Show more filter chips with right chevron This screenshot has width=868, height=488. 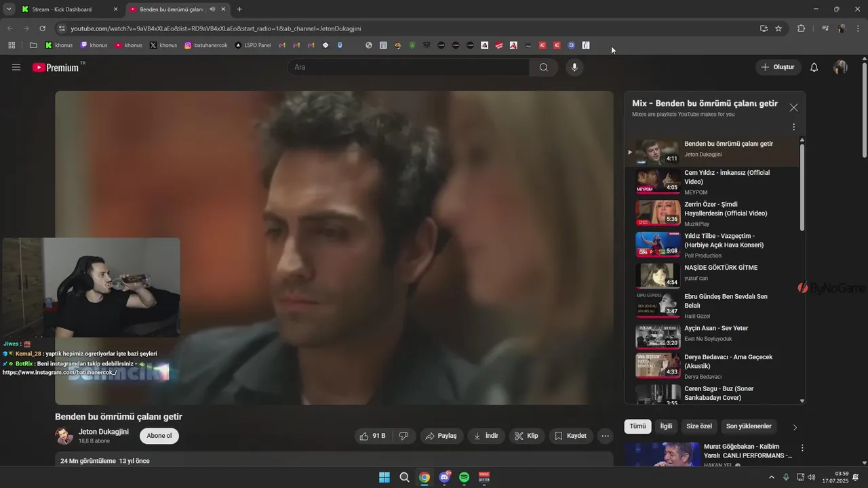click(x=795, y=427)
